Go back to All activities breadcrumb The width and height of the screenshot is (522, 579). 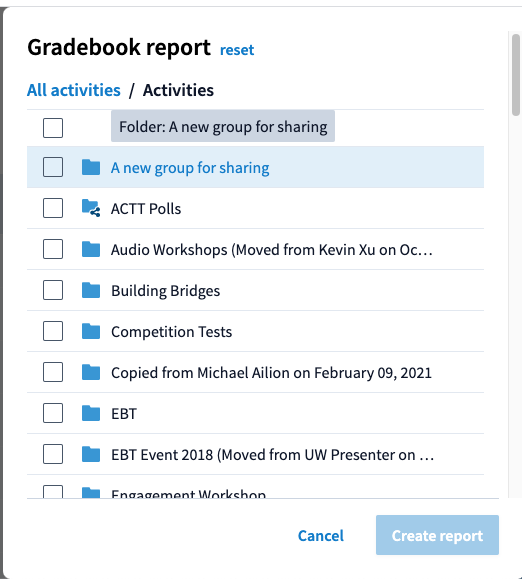[74, 90]
